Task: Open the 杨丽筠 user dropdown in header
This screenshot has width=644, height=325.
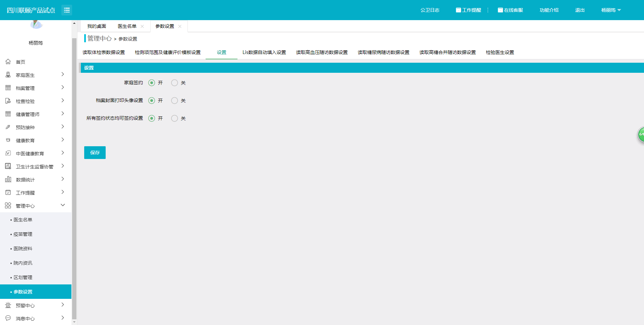Action: click(x=611, y=10)
